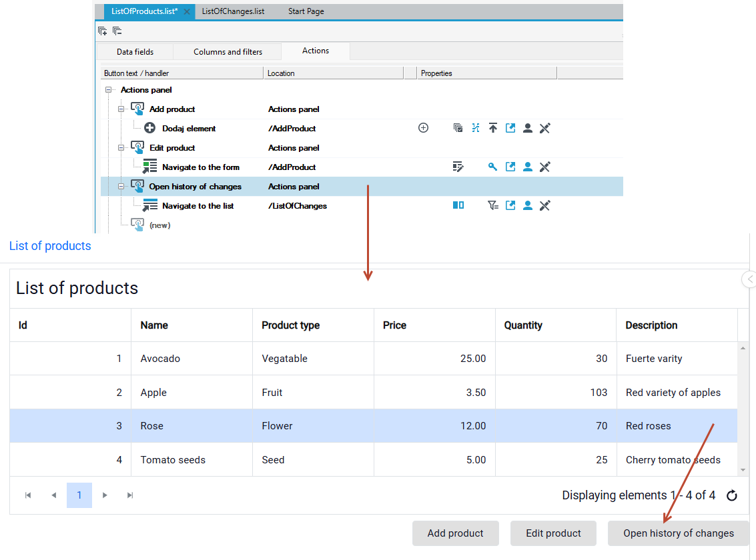Open the blue List of products breadcrumb link

[50, 246]
